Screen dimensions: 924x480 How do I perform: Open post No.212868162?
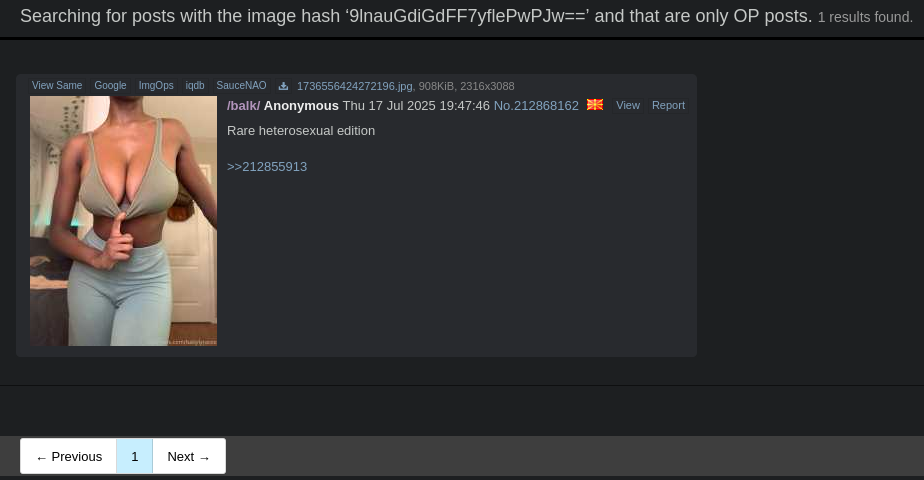tap(536, 106)
